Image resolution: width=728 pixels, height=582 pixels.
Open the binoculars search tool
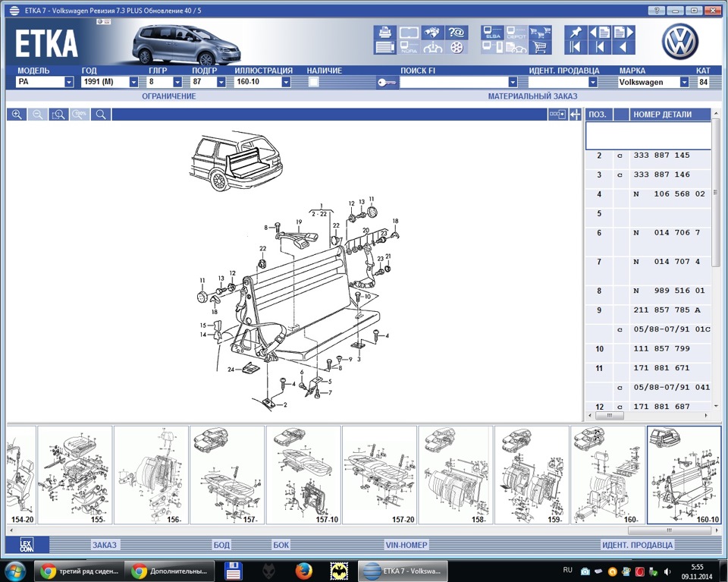tap(433, 33)
